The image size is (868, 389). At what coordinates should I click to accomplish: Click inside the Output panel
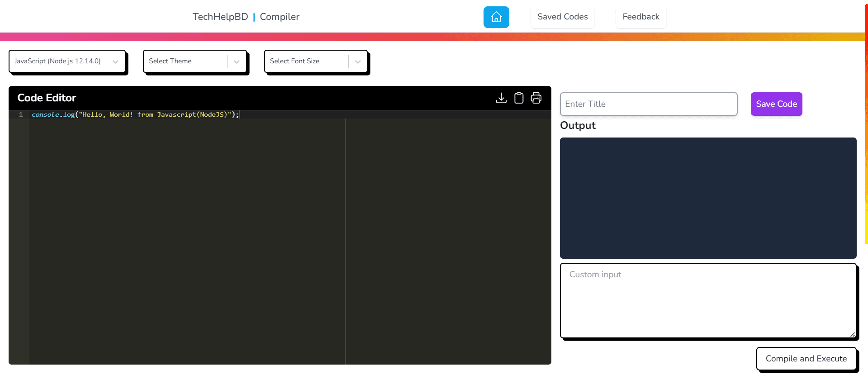point(708,198)
